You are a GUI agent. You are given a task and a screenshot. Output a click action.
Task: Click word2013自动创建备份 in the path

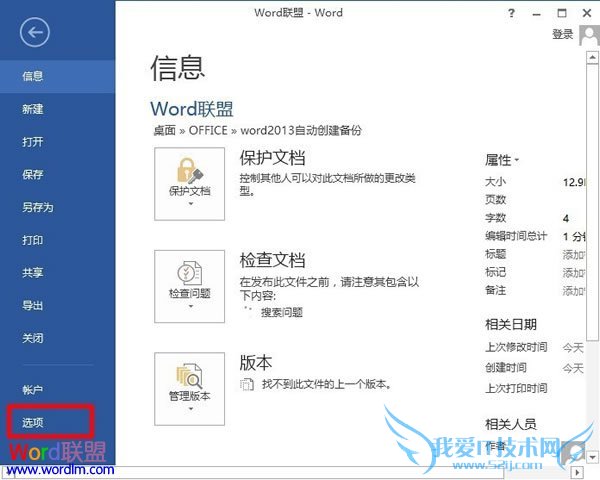pyautogui.click(x=301, y=131)
